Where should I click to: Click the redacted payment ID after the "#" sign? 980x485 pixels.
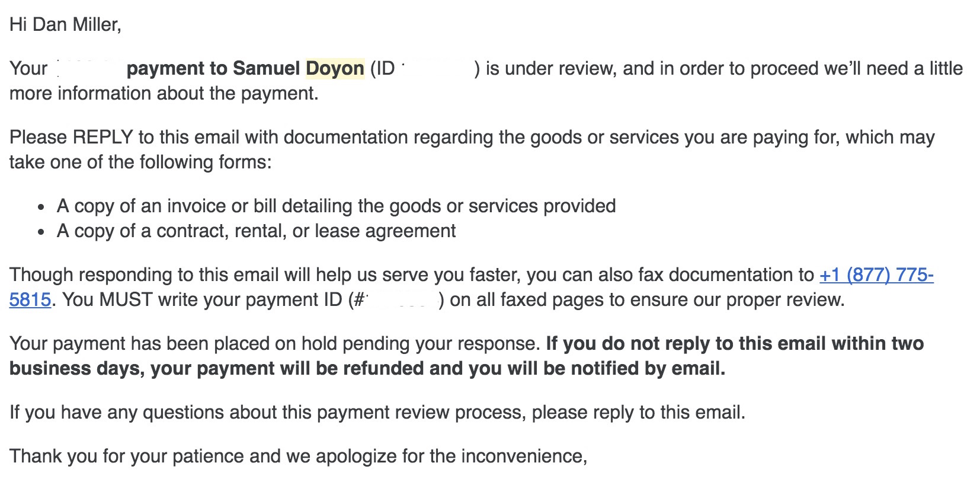pyautogui.click(x=402, y=300)
